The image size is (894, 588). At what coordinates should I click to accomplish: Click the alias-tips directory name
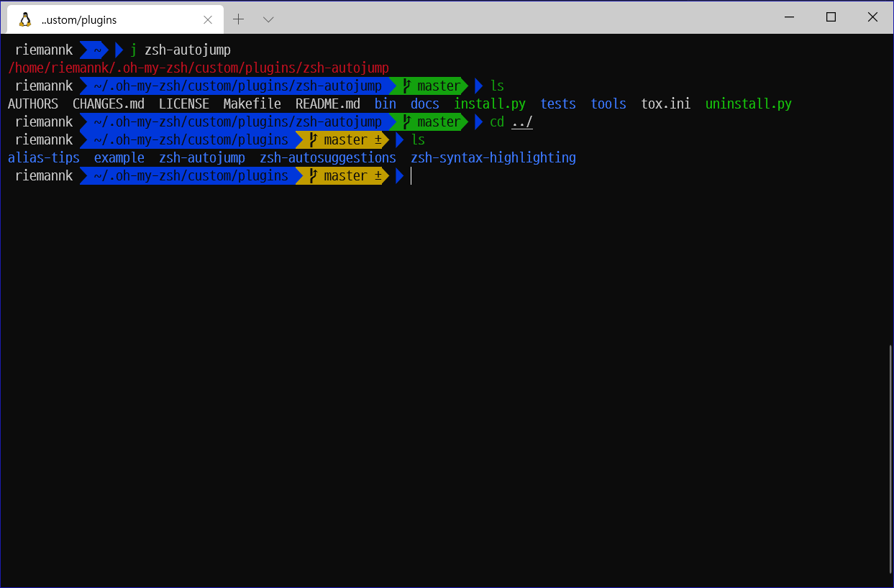pyautogui.click(x=44, y=157)
